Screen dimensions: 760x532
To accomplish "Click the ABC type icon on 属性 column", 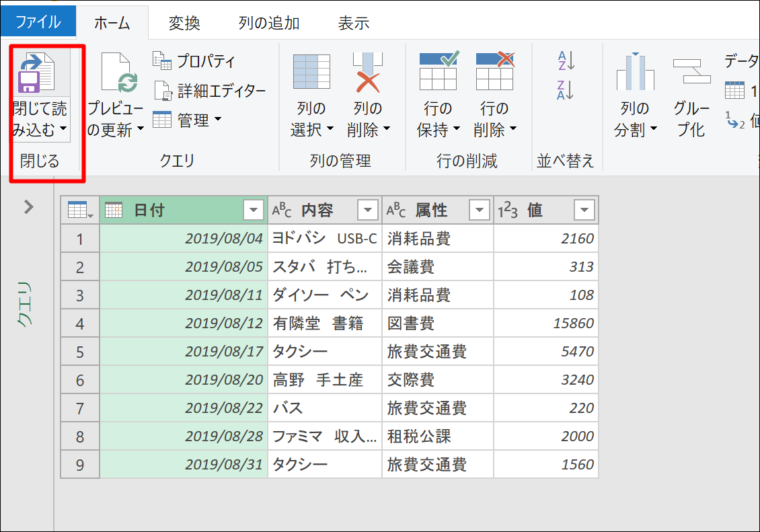I will 396,210.
